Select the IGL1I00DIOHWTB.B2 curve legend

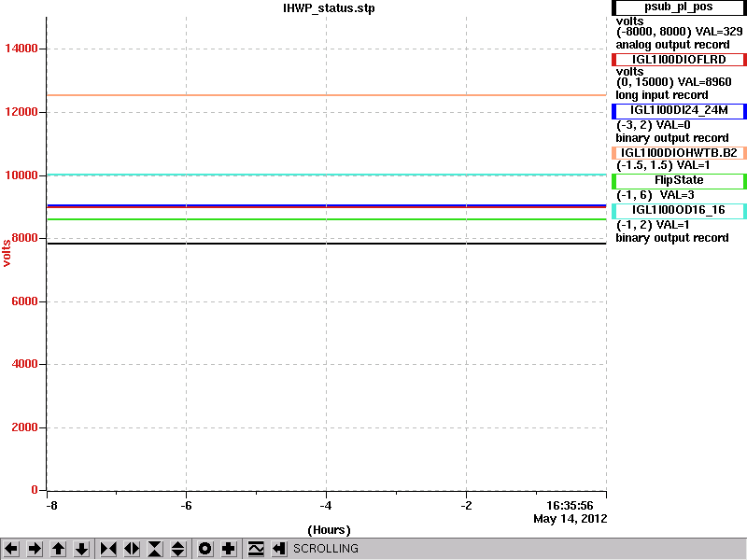(x=679, y=153)
